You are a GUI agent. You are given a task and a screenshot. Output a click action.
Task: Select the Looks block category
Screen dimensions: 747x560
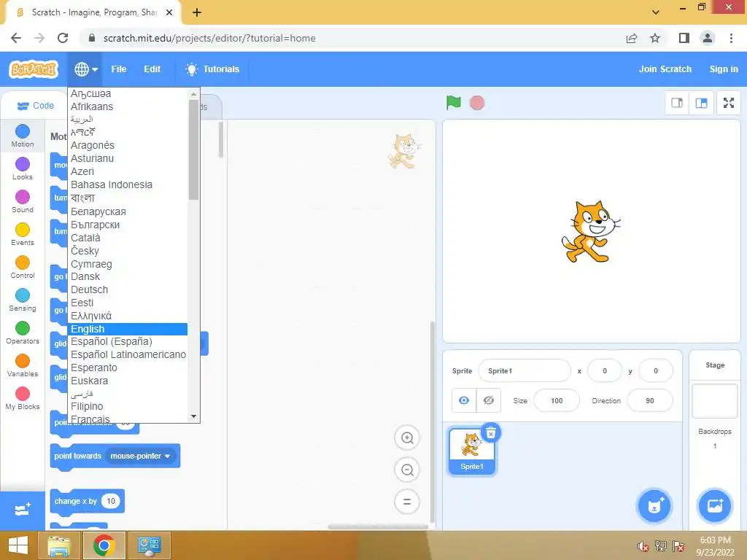pos(23,169)
